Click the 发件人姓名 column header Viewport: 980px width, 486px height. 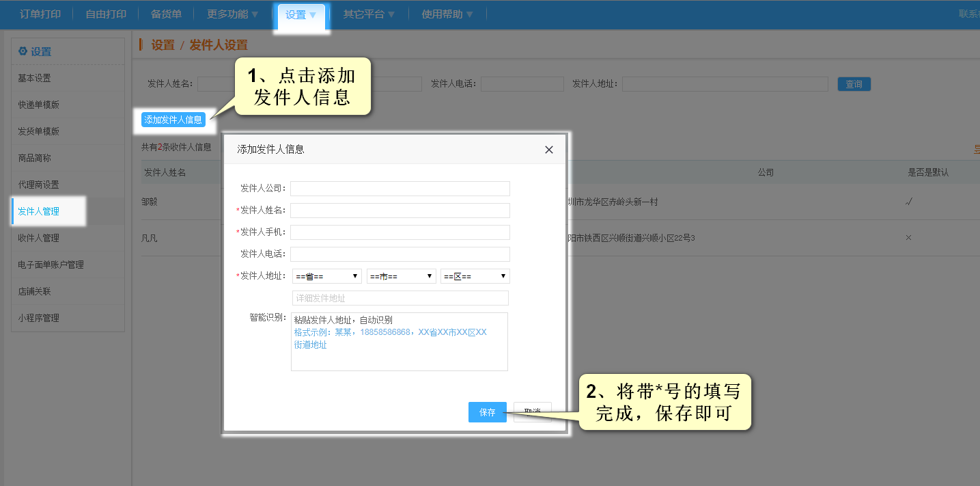[x=165, y=173]
